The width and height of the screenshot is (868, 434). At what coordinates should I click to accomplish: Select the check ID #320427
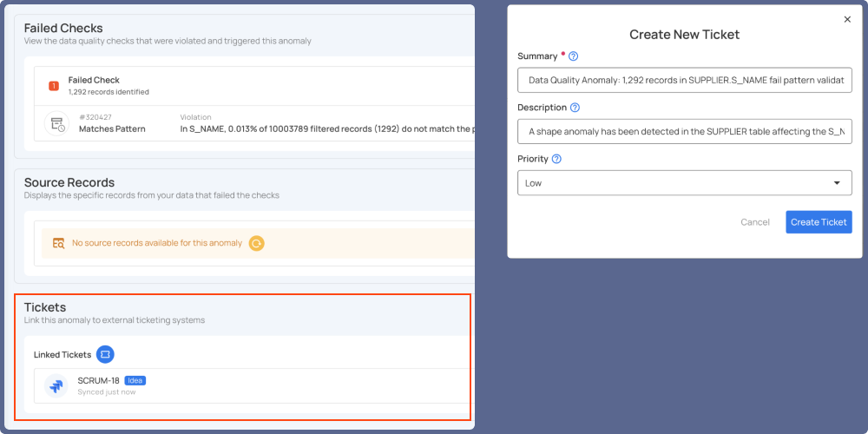[x=95, y=117]
